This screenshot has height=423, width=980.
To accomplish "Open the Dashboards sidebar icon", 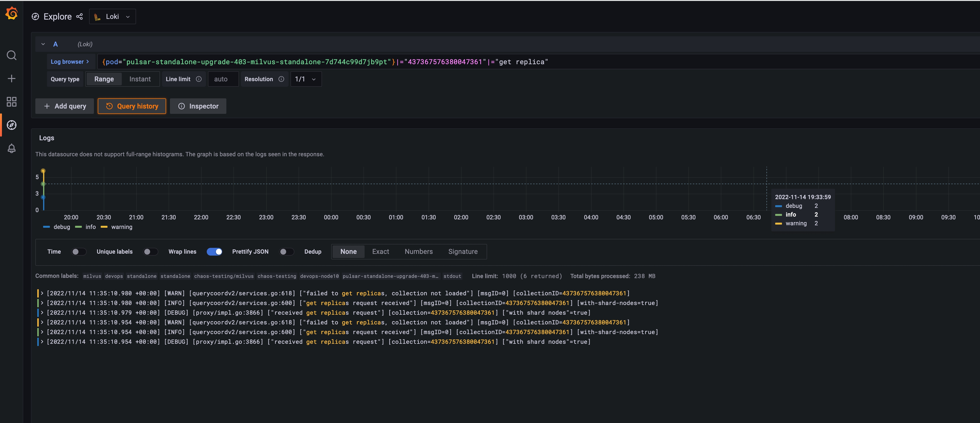I will click(11, 102).
